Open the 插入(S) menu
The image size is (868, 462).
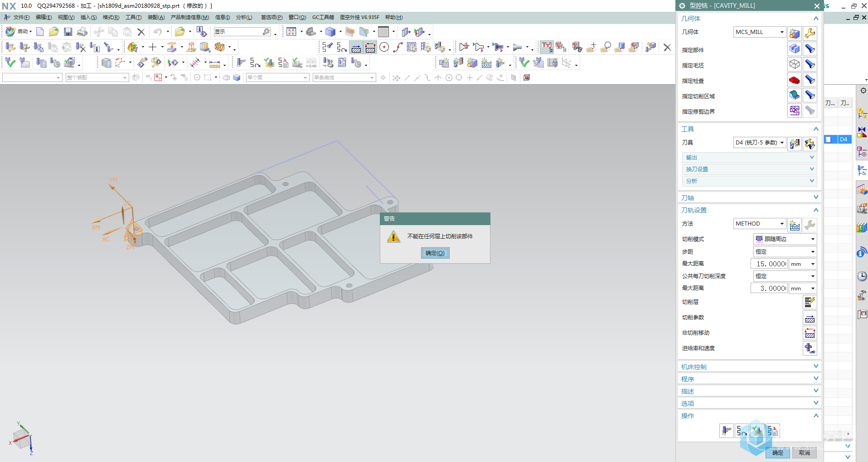88,17
